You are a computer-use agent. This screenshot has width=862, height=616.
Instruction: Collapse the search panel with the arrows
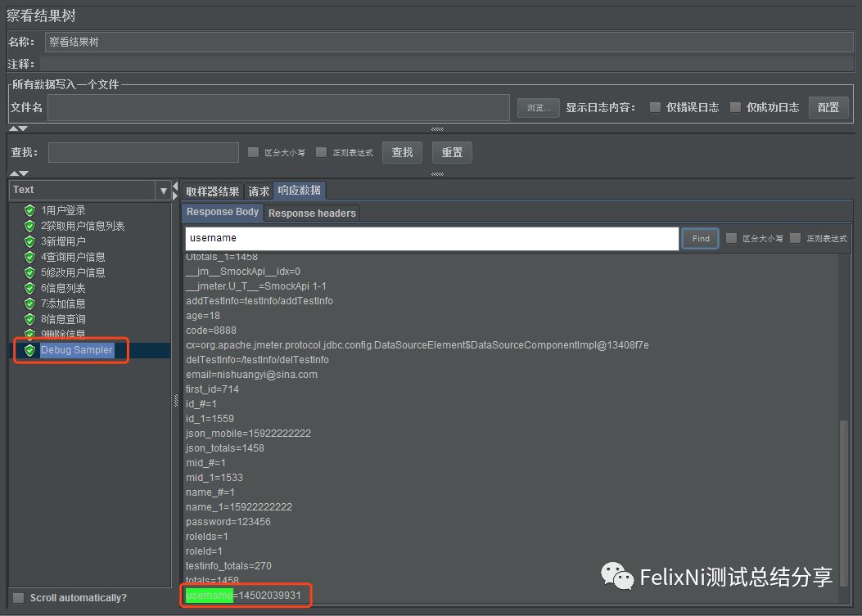coord(18,173)
